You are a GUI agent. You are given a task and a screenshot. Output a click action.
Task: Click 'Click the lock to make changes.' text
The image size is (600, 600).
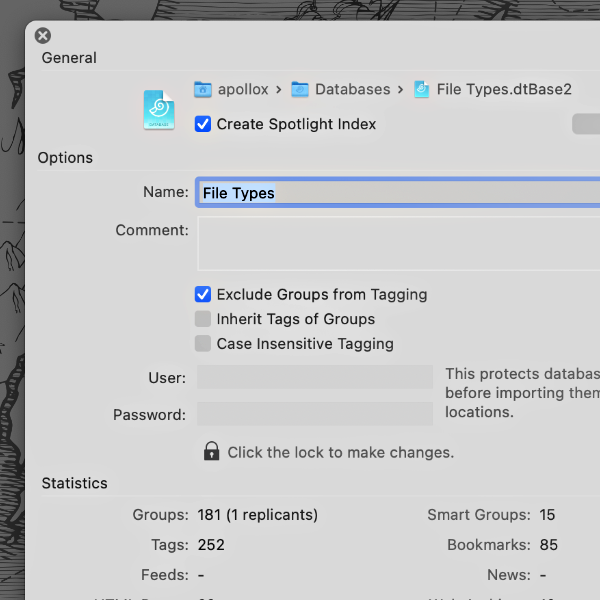(x=341, y=453)
